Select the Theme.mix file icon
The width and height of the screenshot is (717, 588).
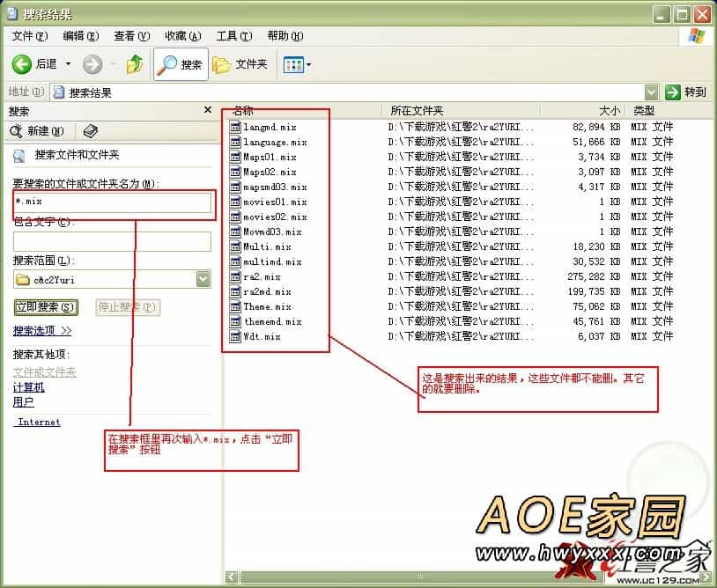(x=235, y=307)
